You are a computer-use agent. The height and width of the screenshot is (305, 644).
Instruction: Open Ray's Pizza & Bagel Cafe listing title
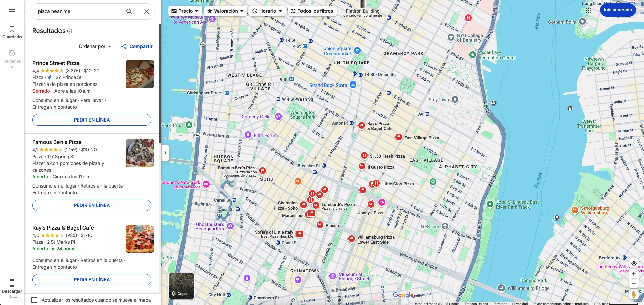coord(63,228)
